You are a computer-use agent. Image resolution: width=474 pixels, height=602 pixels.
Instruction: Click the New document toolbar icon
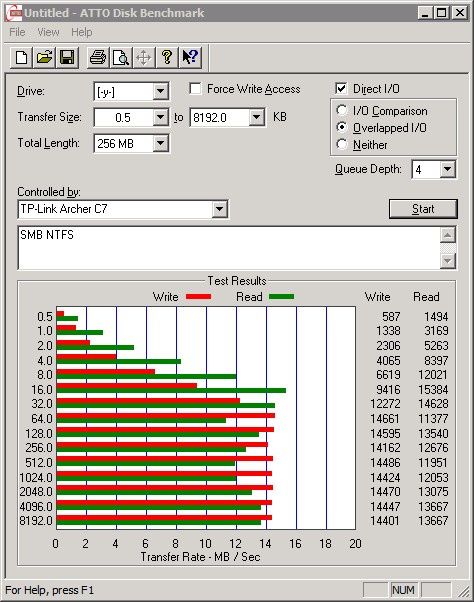(21, 58)
